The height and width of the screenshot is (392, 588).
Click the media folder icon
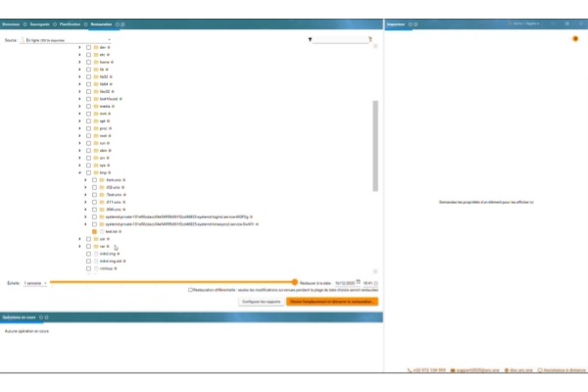(96, 106)
